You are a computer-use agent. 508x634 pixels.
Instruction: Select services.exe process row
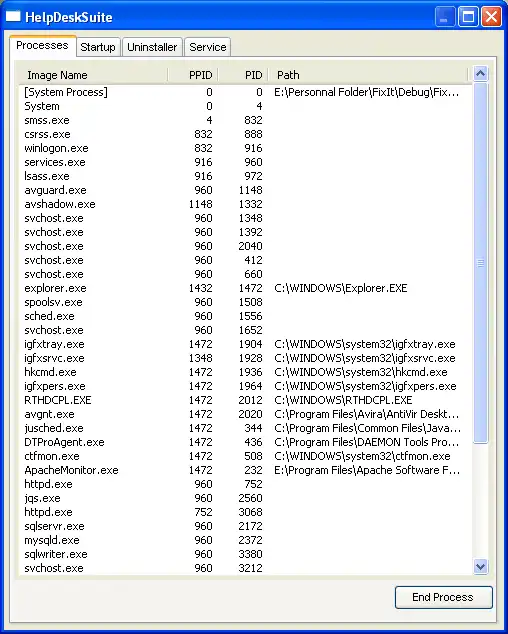tap(245, 162)
